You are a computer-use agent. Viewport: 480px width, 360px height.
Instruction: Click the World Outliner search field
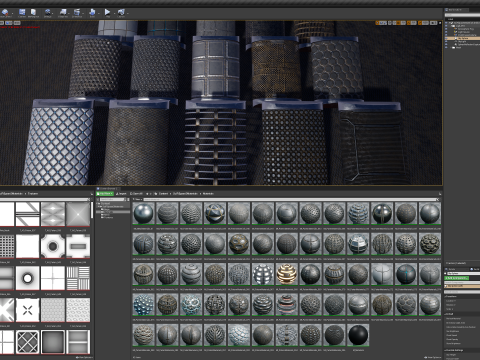point(463,15)
